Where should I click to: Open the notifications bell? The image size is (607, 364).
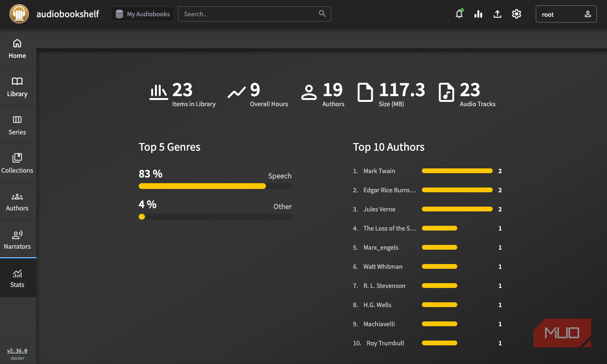[x=459, y=14]
